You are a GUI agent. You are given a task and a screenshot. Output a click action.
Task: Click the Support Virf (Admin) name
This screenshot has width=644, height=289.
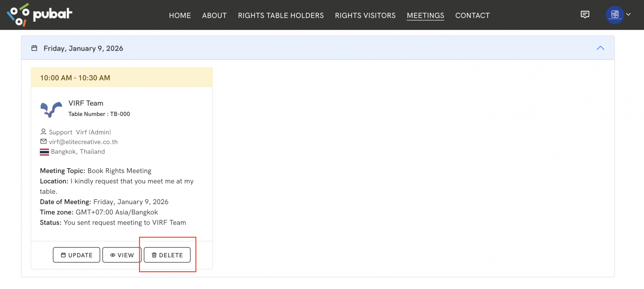[80, 132]
